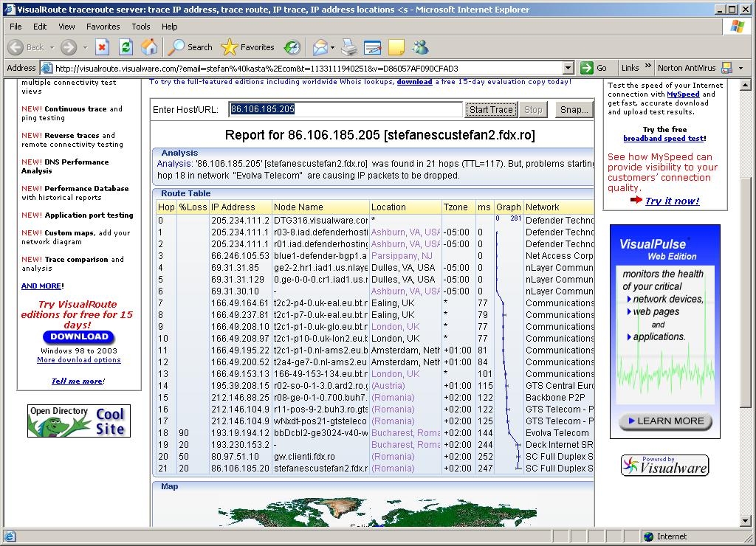The height and width of the screenshot is (546, 756).
Task: Click IP address 66.246.105.53 cell
Action: [240, 256]
